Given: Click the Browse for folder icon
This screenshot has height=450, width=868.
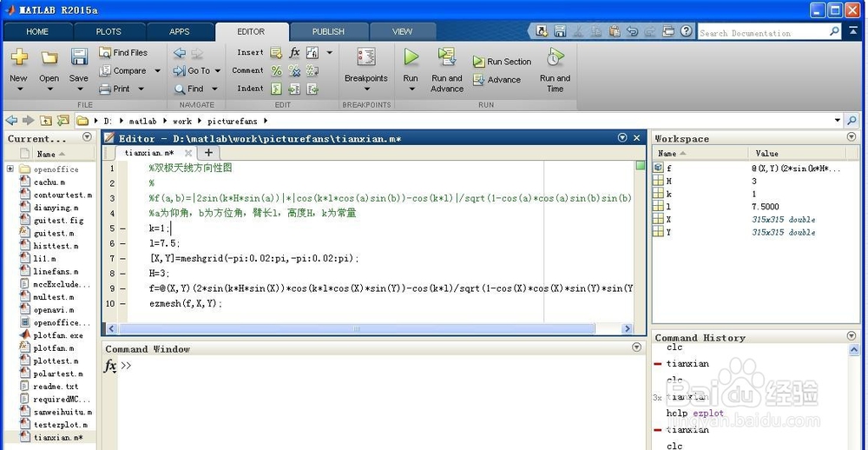Looking at the screenshot, I should coord(63,120).
